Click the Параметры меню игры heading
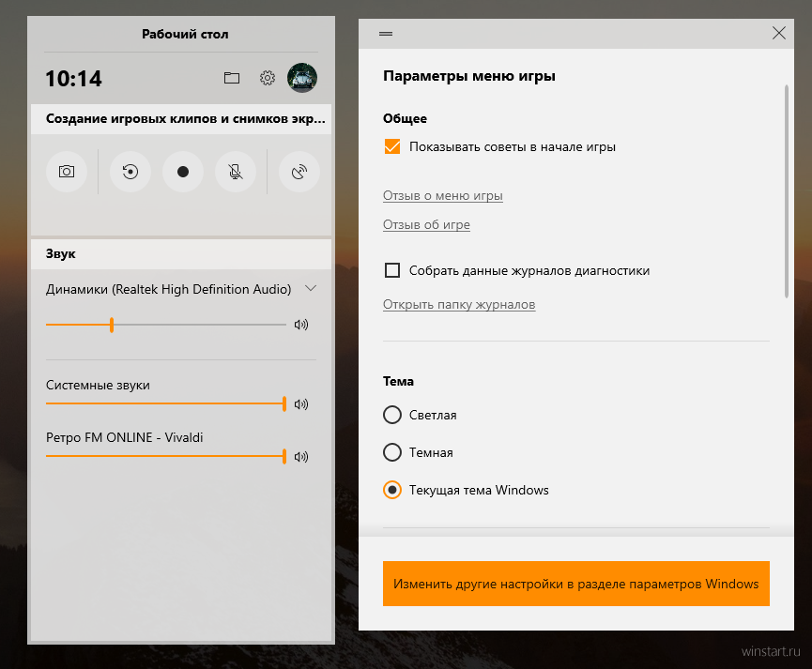The width and height of the screenshot is (812, 669). tap(469, 76)
